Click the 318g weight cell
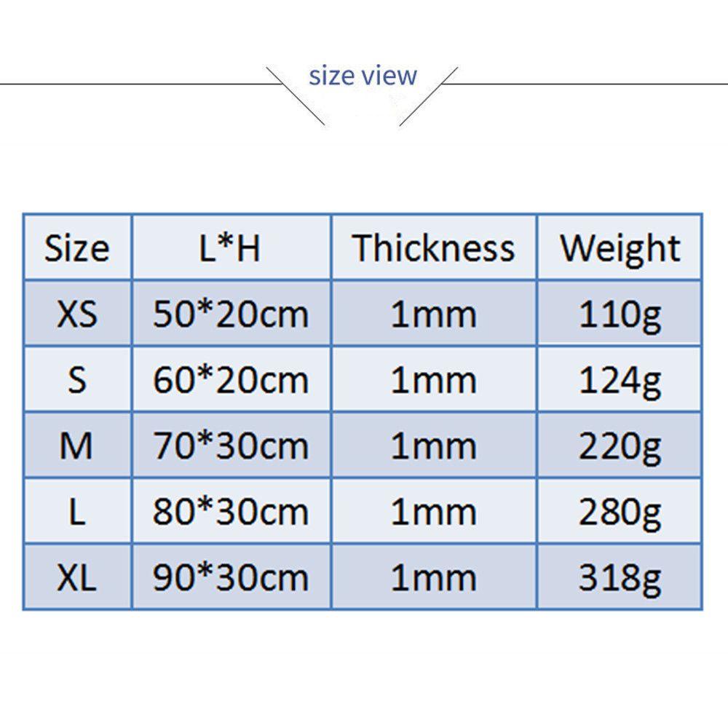This screenshot has height=728, width=728. (620, 577)
